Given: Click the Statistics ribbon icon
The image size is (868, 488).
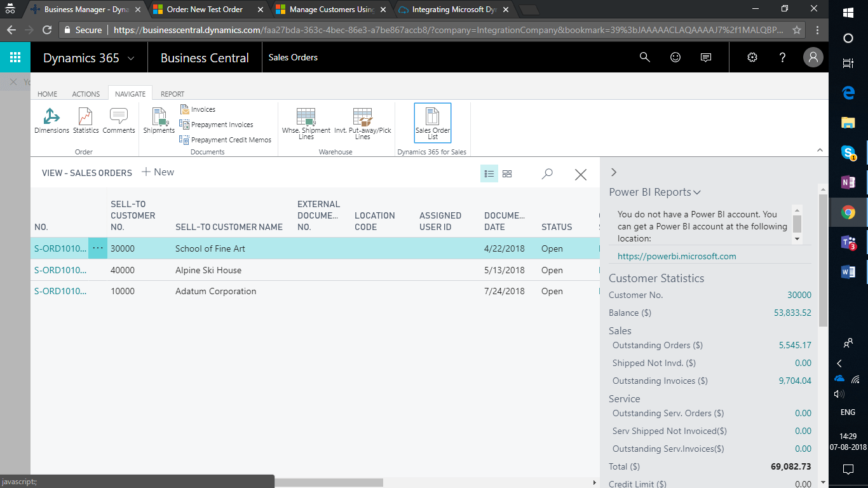Looking at the screenshot, I should click(86, 120).
